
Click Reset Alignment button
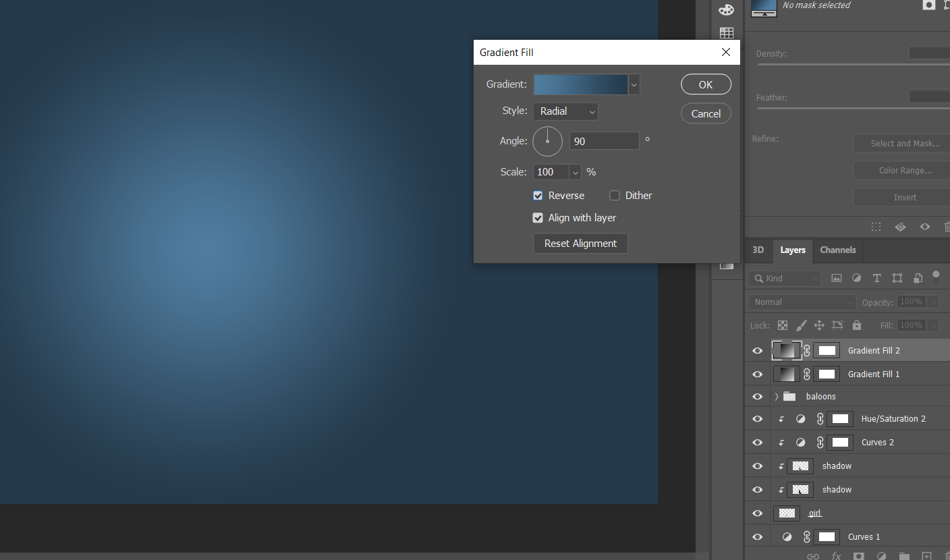click(x=580, y=244)
